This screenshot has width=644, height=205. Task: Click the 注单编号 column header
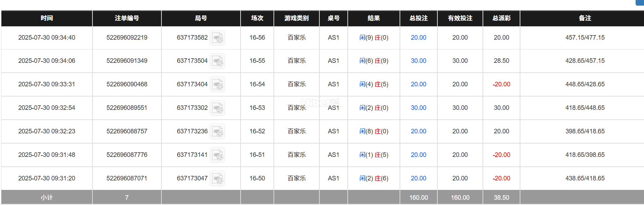pos(127,18)
